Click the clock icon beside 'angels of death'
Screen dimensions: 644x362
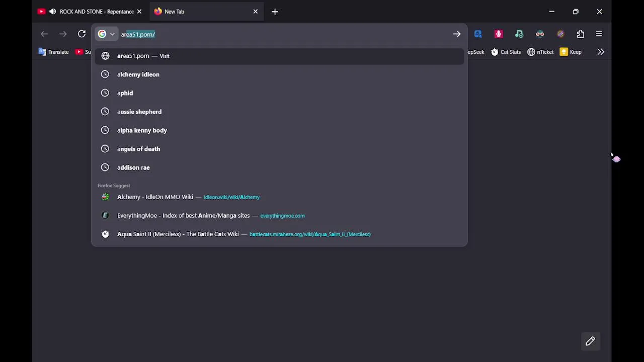(x=105, y=149)
